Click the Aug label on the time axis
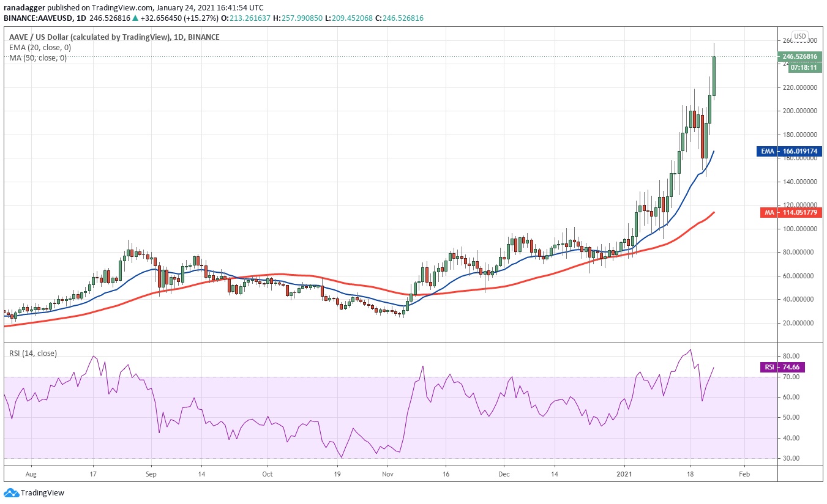 [x=31, y=473]
